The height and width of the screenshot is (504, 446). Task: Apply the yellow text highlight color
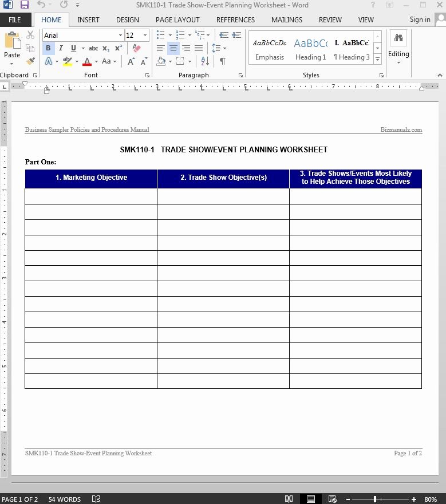pos(67,61)
